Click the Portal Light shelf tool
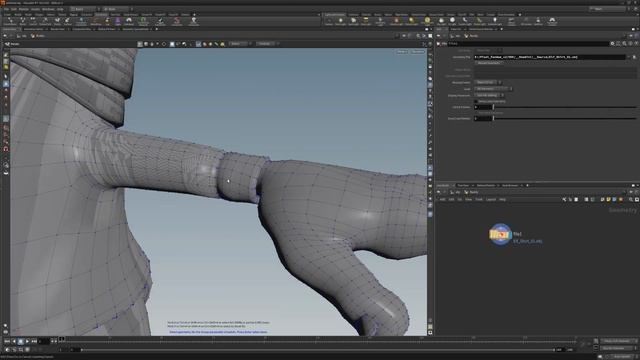The width and height of the screenshot is (640, 360). click(480, 21)
